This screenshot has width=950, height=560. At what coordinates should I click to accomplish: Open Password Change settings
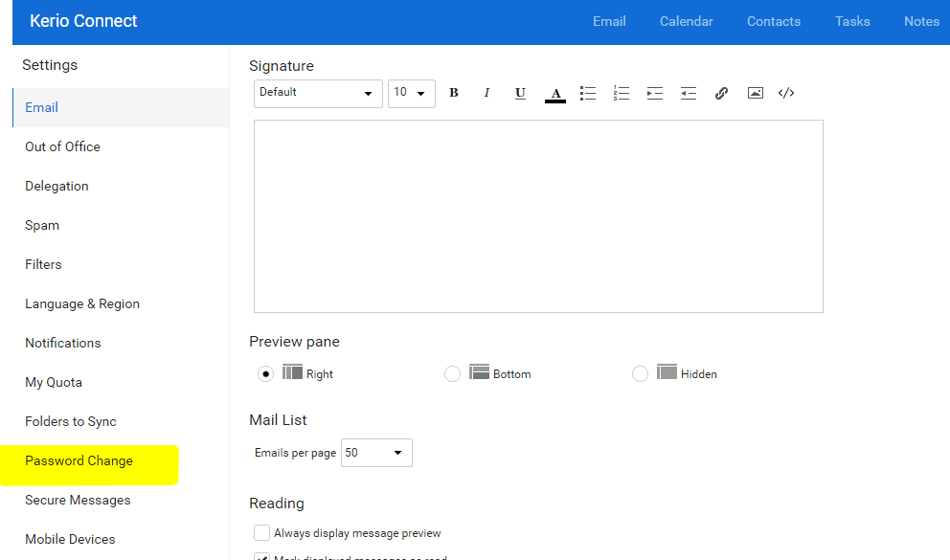[x=79, y=460]
